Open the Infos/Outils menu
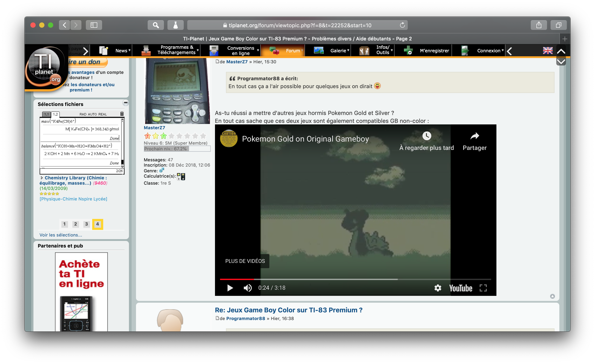 [x=383, y=50]
